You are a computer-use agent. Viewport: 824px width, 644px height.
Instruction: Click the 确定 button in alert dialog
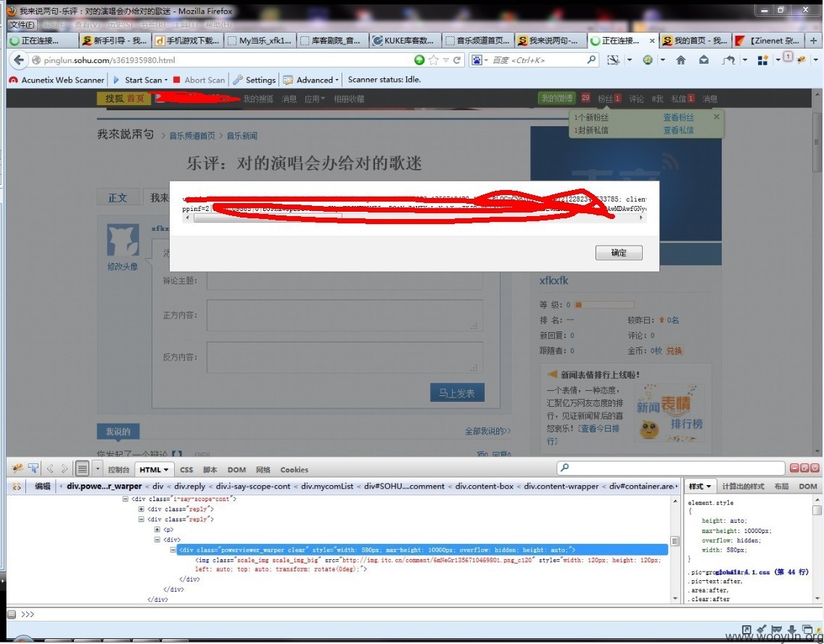click(619, 252)
